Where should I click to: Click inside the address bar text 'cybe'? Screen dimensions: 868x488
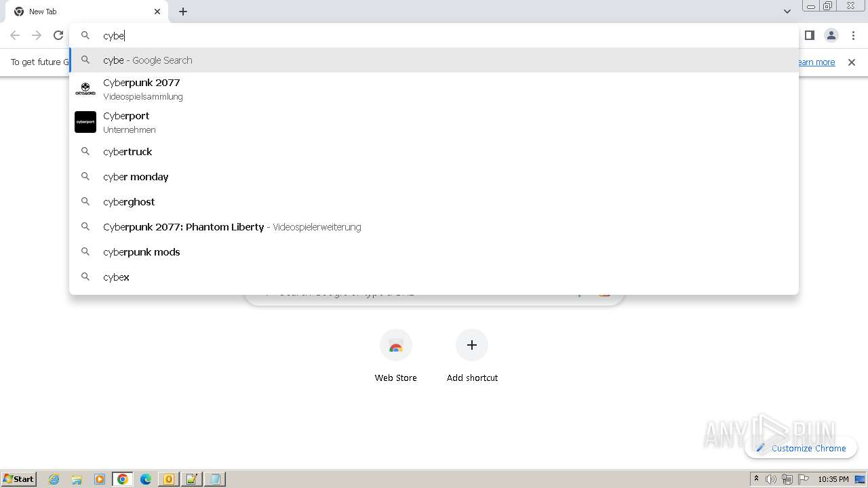click(x=113, y=36)
